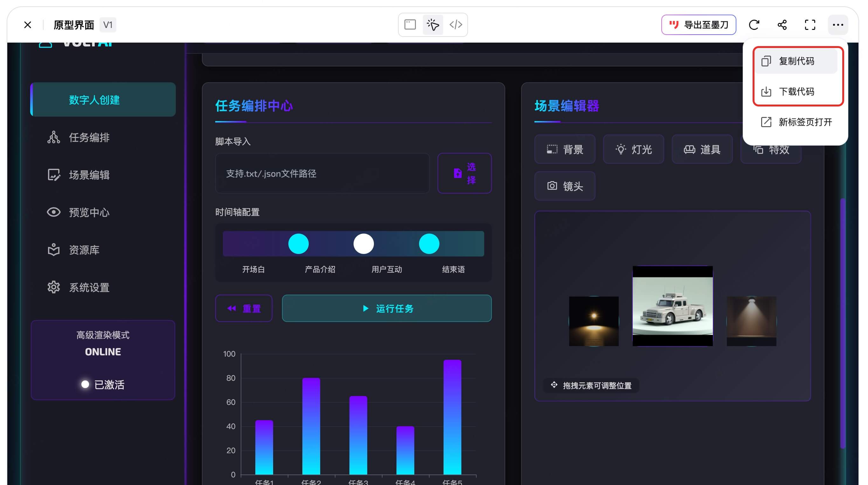Enter fullscreen with the expand icon
The height and width of the screenshot is (485, 868).
pos(810,24)
